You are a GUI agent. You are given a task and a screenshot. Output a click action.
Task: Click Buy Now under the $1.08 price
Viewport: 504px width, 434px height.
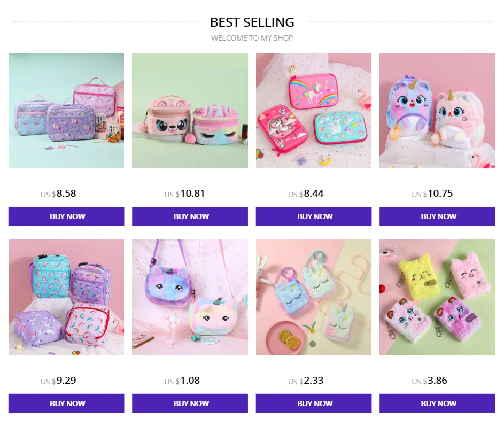[190, 403]
